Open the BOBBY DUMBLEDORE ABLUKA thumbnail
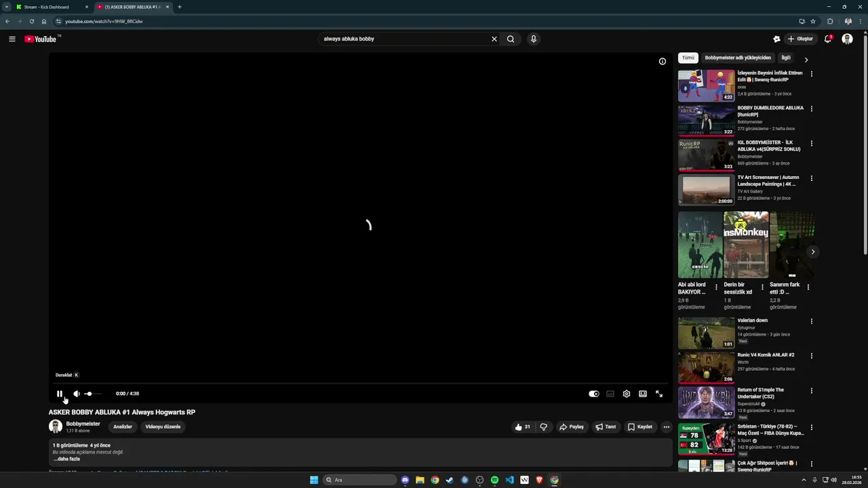 click(706, 120)
